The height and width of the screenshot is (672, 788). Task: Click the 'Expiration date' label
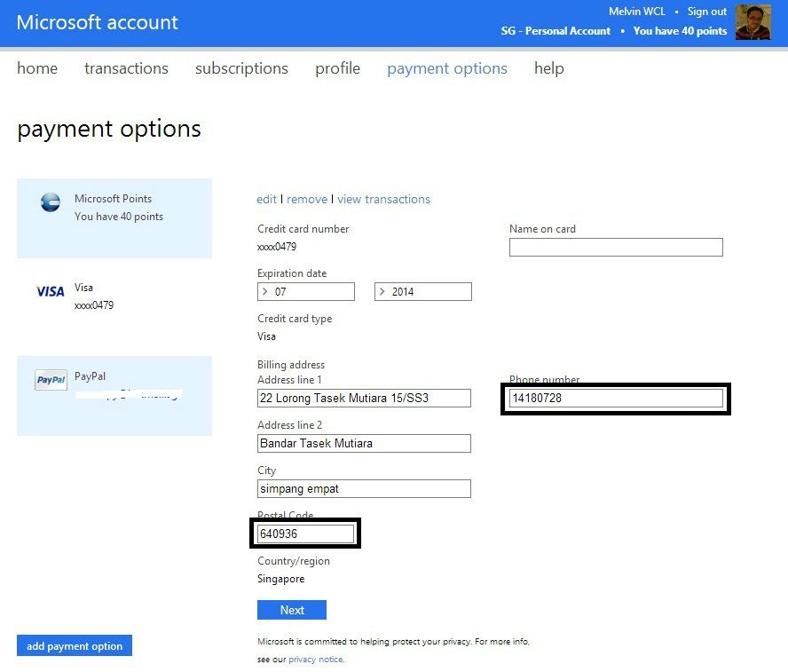click(x=292, y=273)
